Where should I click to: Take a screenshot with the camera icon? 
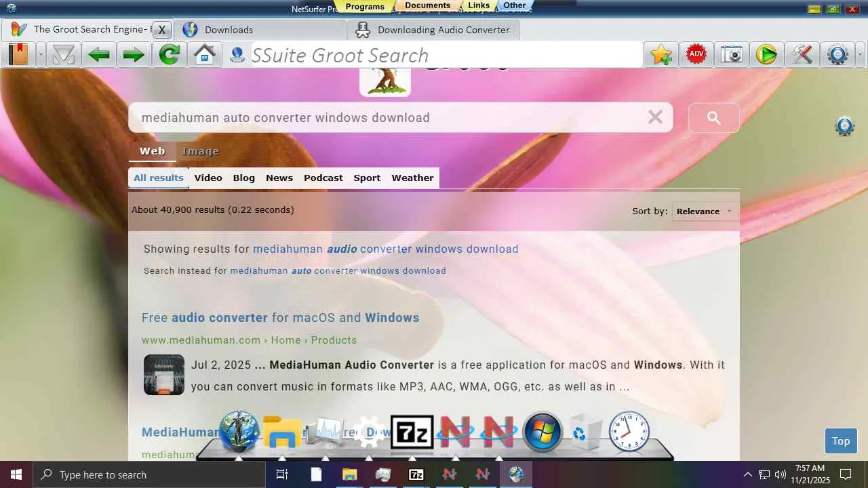(x=732, y=55)
